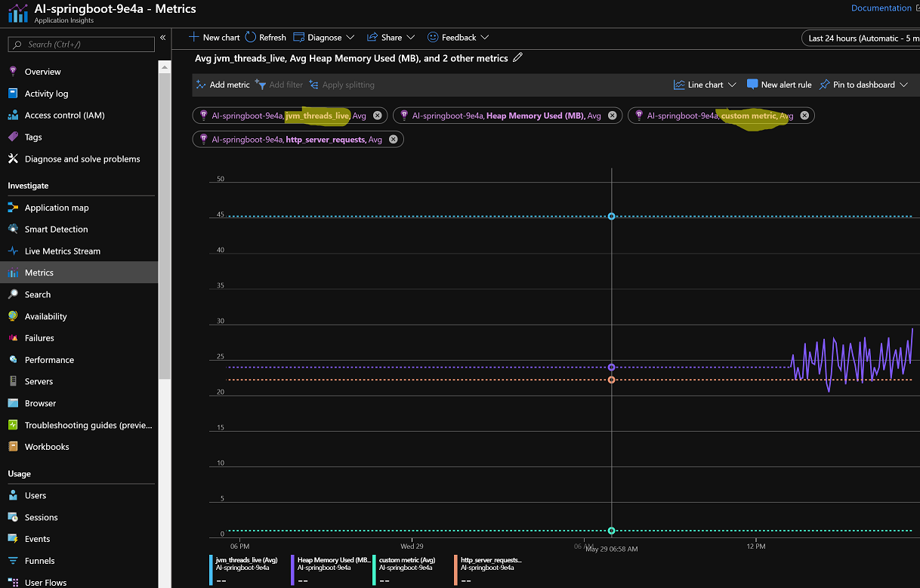This screenshot has width=920, height=588.
Task: Click the Activity log icon
Action: pos(12,94)
